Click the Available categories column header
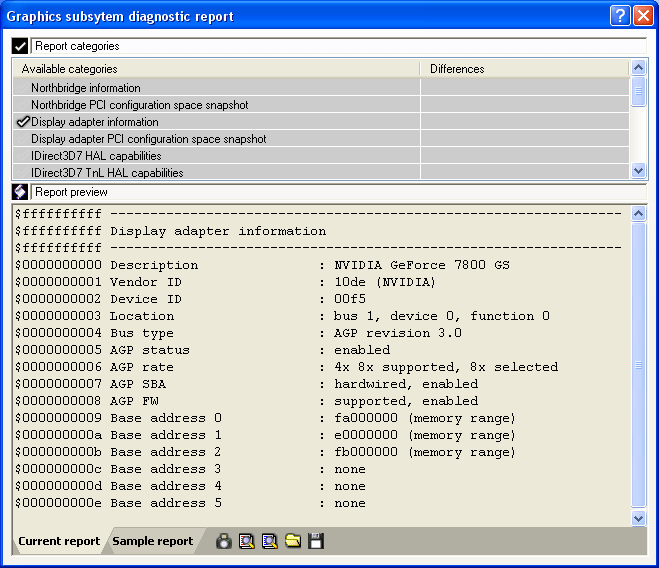The image size is (659, 568). [x=216, y=69]
